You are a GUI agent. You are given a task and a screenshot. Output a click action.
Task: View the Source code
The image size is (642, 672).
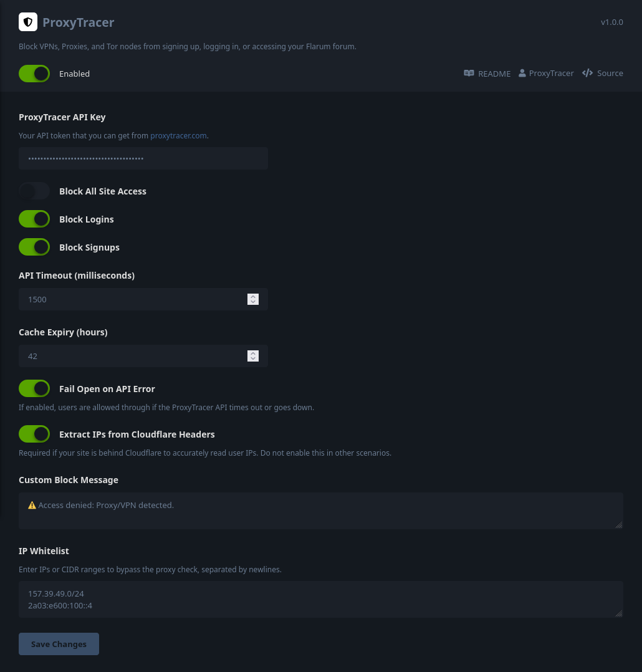click(610, 73)
